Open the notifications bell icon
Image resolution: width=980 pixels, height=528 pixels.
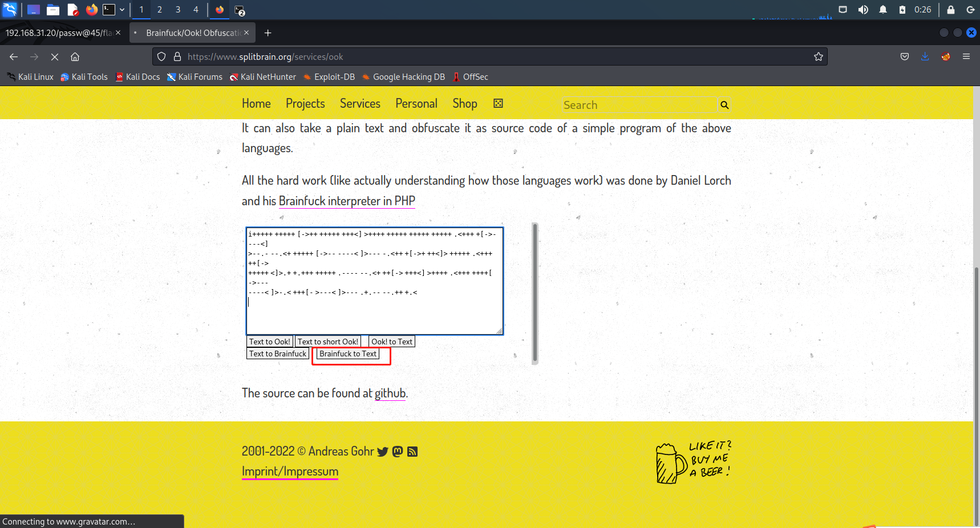(x=883, y=10)
